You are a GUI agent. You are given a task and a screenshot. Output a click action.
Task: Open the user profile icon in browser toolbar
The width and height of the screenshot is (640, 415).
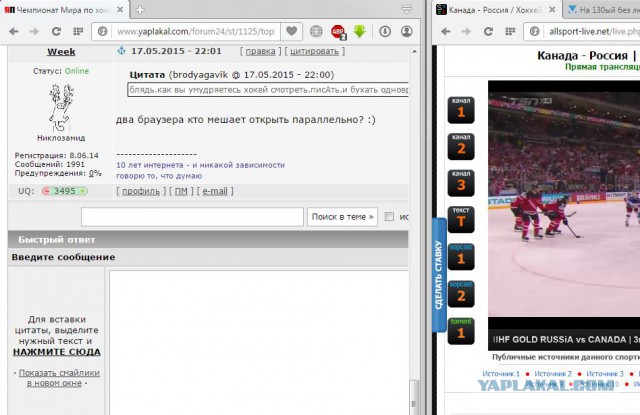pyautogui.click(x=407, y=31)
